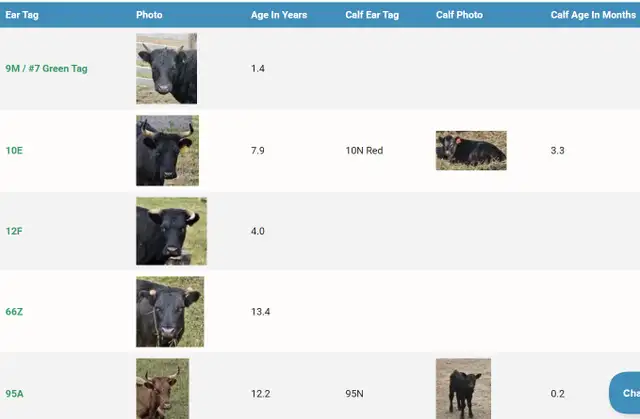The image size is (640, 419).
Task: Select the 10N Red calf tag cell
Action: pos(364,151)
